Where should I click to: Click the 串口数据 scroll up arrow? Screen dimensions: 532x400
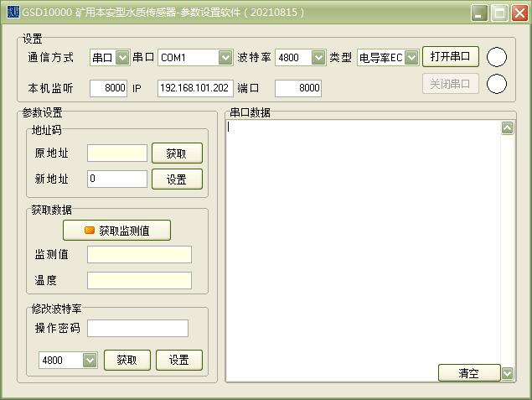(508, 128)
